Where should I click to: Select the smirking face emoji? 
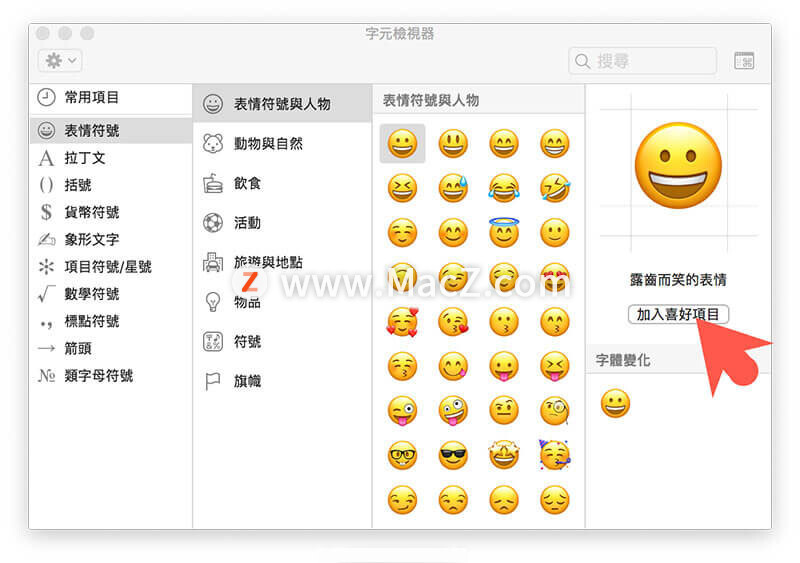point(403,500)
